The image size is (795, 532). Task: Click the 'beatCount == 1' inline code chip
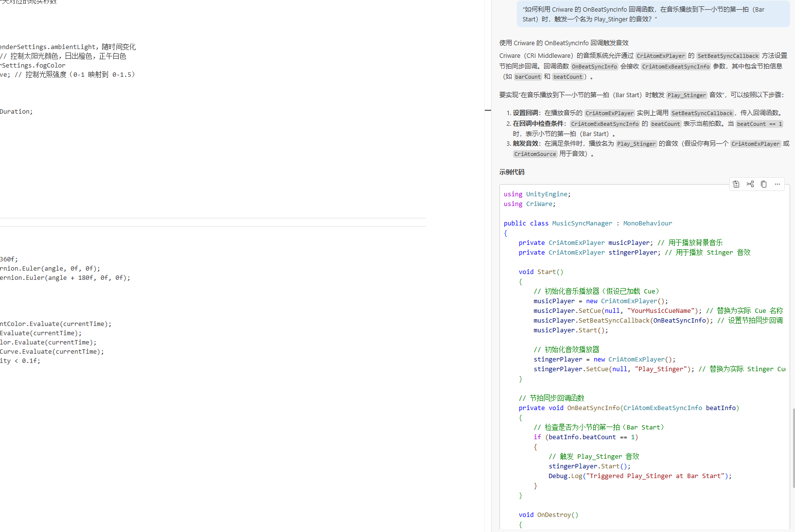click(759, 124)
